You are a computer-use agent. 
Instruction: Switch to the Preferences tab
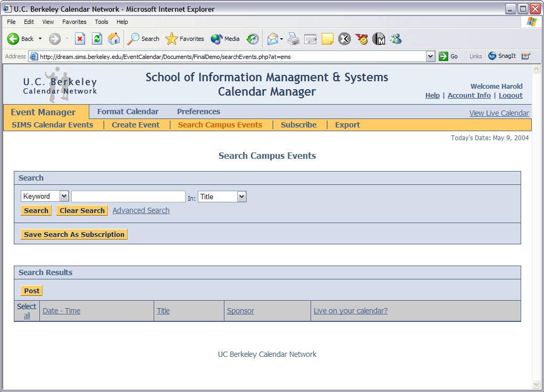pos(198,111)
